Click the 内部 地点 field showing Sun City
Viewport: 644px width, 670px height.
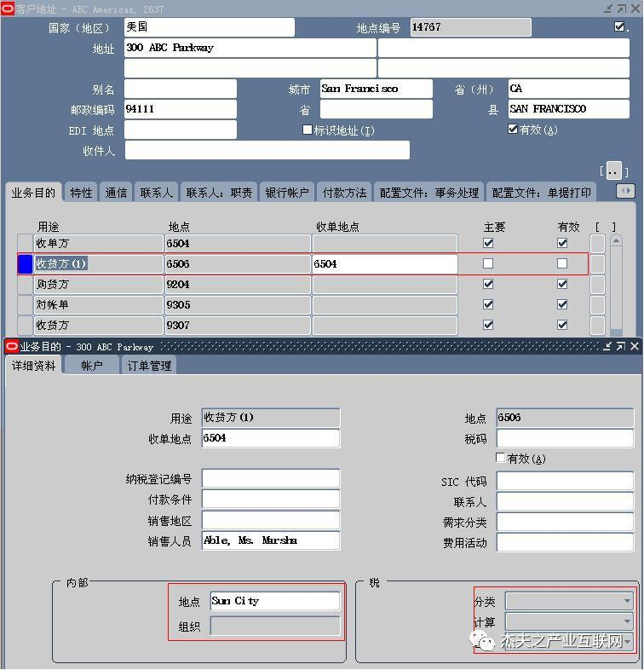[275, 601]
